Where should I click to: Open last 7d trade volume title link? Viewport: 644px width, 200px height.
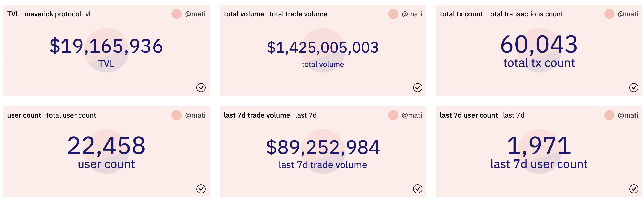click(257, 115)
